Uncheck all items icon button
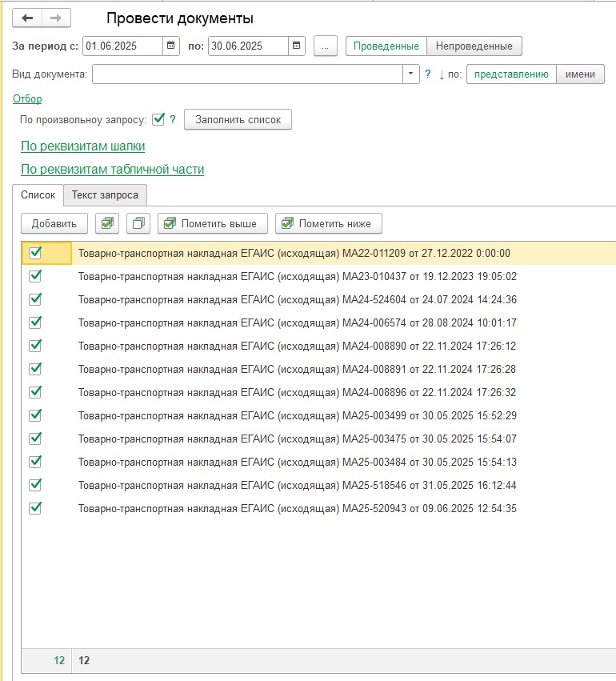Viewport: 616px width, 681px height. tap(138, 224)
